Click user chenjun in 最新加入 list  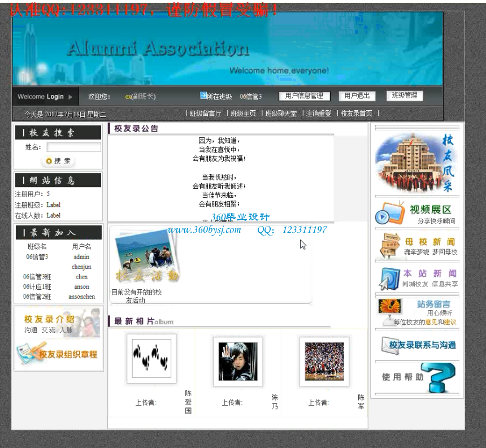[x=81, y=267]
